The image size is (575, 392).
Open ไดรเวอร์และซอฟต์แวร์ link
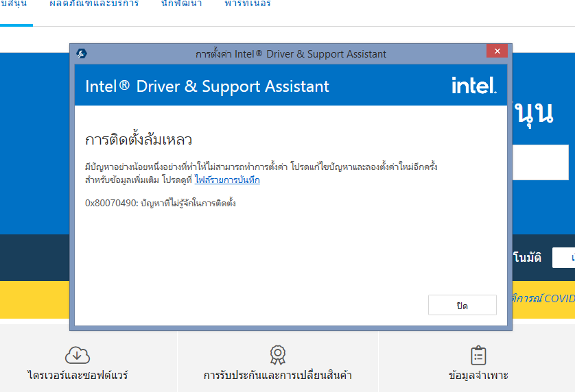pos(78,375)
